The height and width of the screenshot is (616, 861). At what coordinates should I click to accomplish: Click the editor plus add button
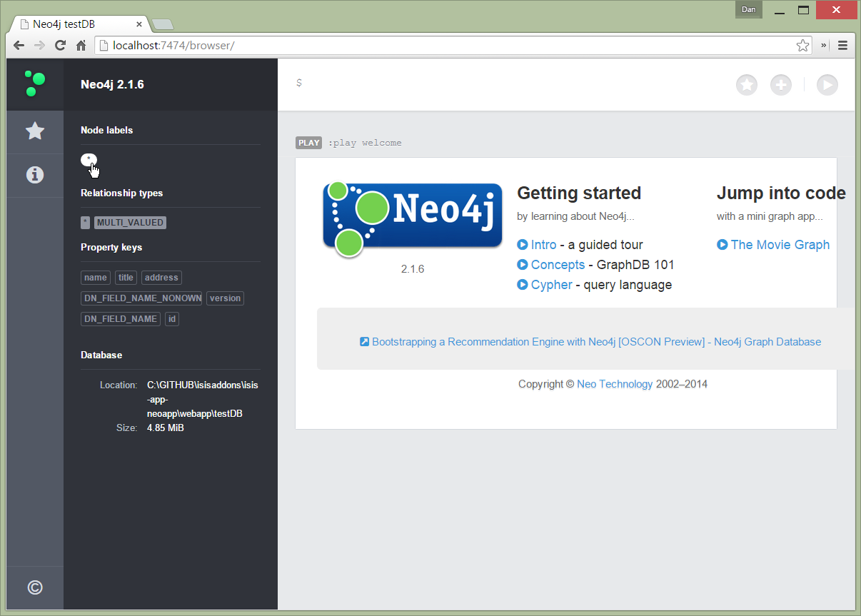781,85
